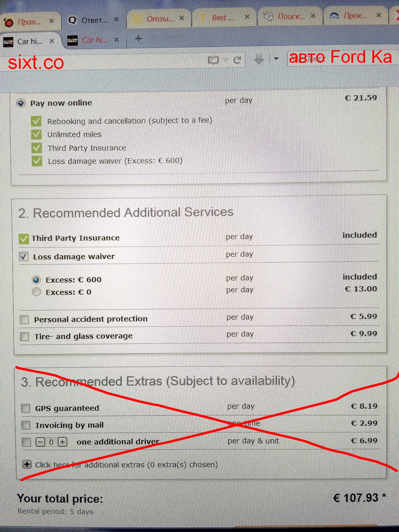Click the reload page icon
This screenshot has width=399, height=532.
[237, 60]
